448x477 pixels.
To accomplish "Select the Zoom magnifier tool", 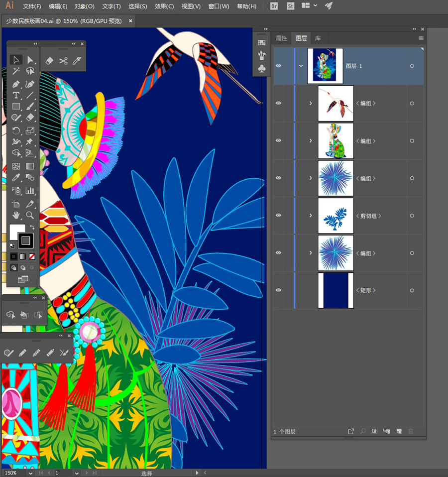I will tap(30, 216).
